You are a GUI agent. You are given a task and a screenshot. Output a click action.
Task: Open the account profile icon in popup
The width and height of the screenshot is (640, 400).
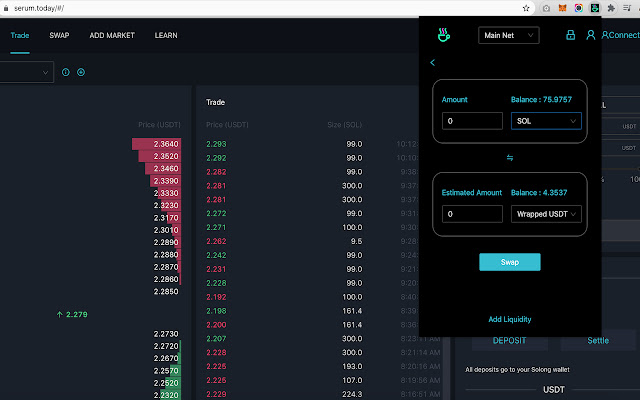coord(590,35)
